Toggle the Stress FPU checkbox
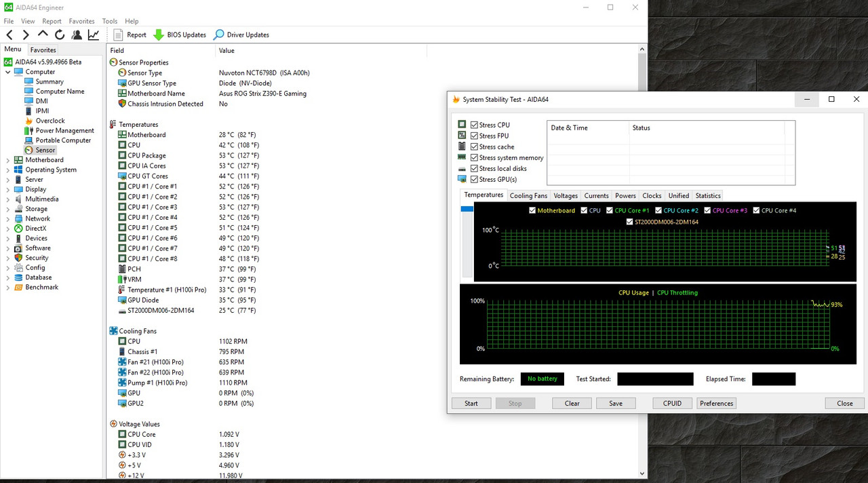Screen dimensions: 868x483 [474, 136]
